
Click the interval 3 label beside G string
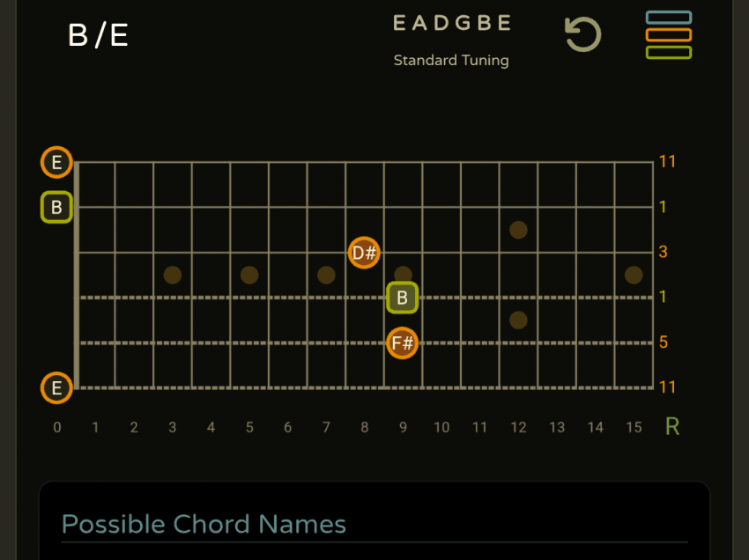coord(664,253)
